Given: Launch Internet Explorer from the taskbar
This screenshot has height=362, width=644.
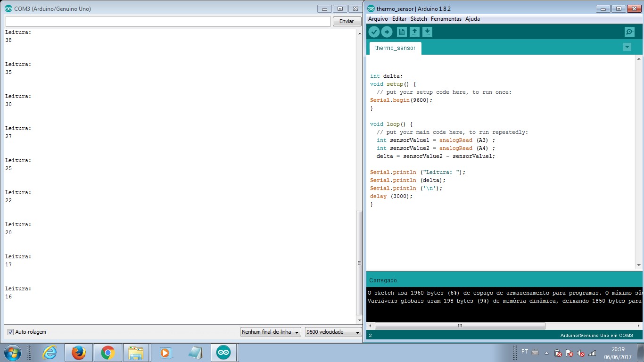Looking at the screenshot, I should (49, 352).
